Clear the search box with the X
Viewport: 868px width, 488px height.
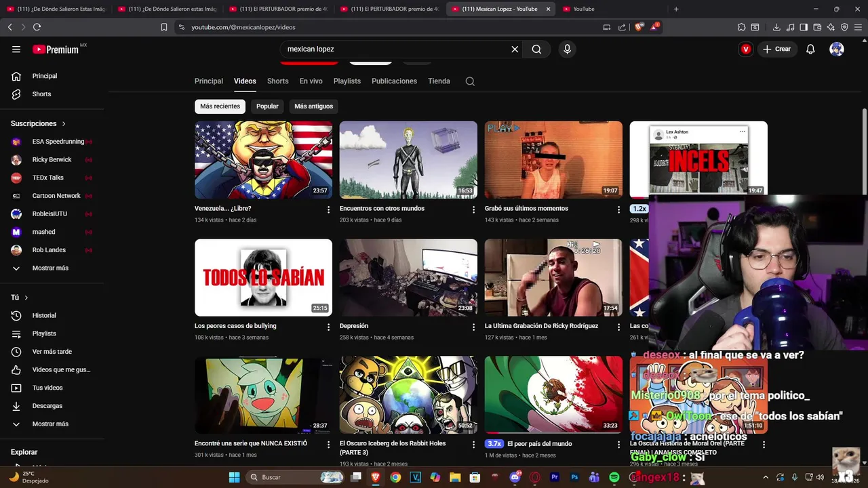[x=515, y=49]
